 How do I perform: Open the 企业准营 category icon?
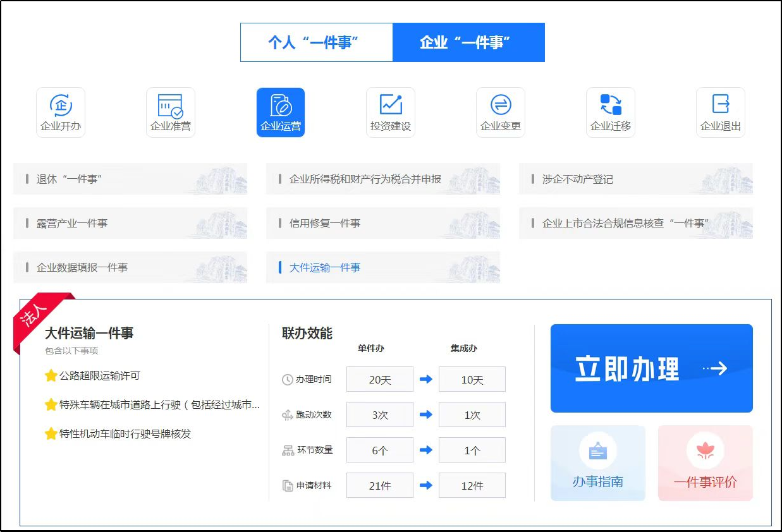click(171, 112)
